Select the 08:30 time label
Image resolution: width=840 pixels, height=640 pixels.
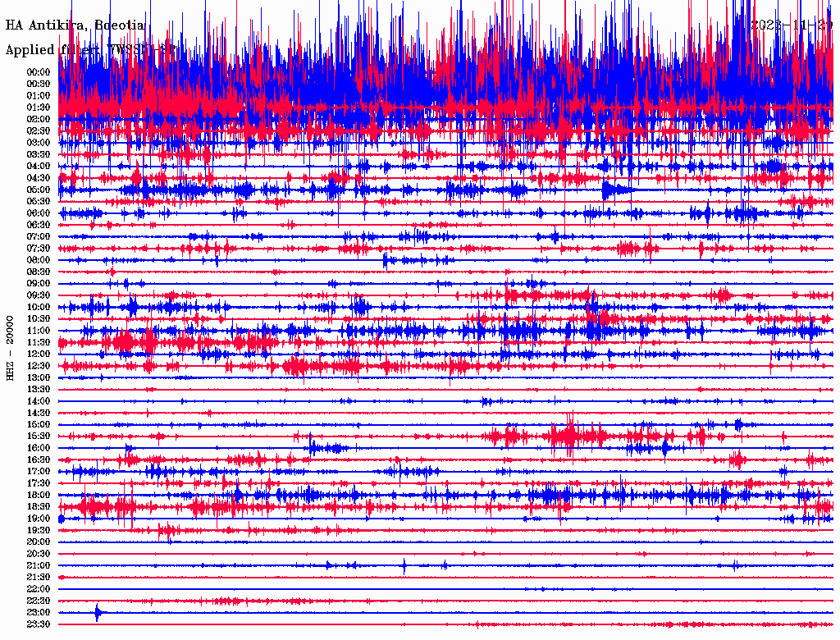tap(39, 272)
